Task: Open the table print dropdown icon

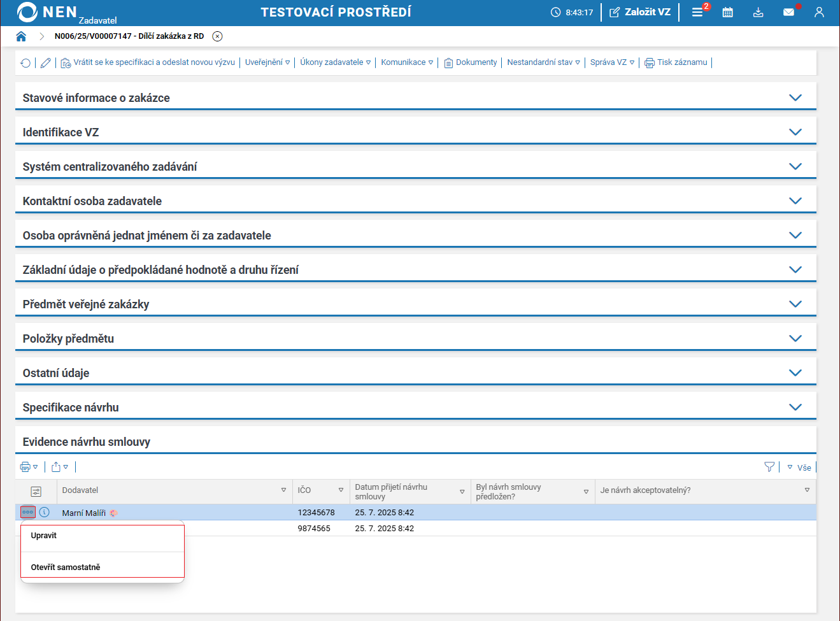Action: pyautogui.click(x=29, y=467)
